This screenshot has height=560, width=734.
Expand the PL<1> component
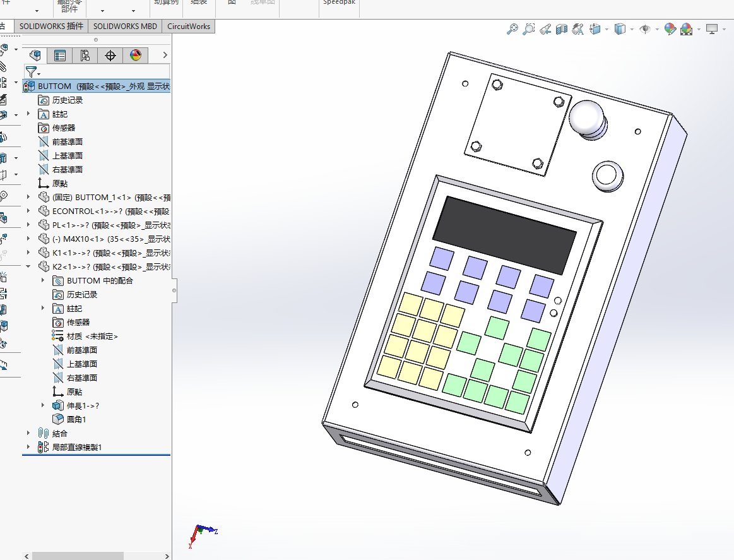tap(28, 225)
